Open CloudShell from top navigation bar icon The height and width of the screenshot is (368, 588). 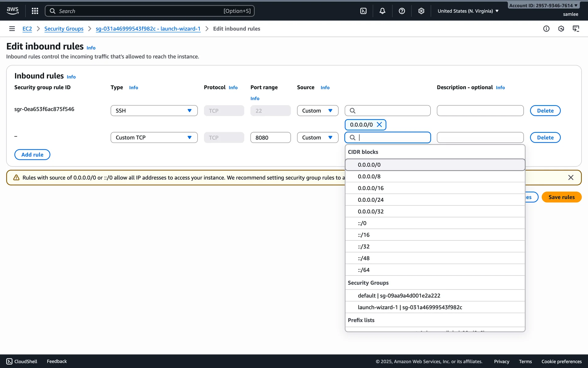363,11
